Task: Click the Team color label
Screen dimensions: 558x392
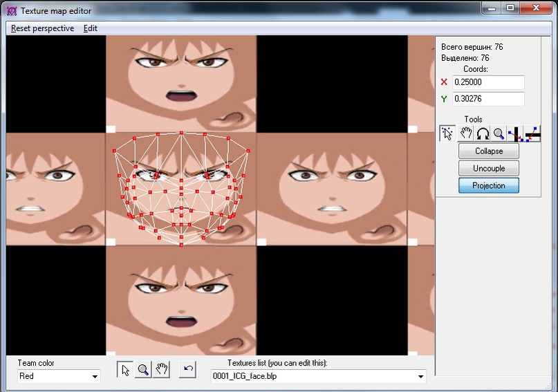Action: pyautogui.click(x=36, y=363)
